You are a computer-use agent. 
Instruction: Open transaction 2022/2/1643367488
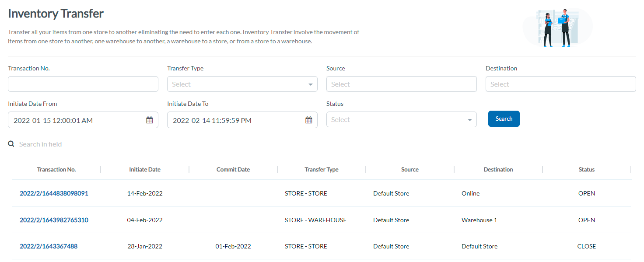(48, 246)
